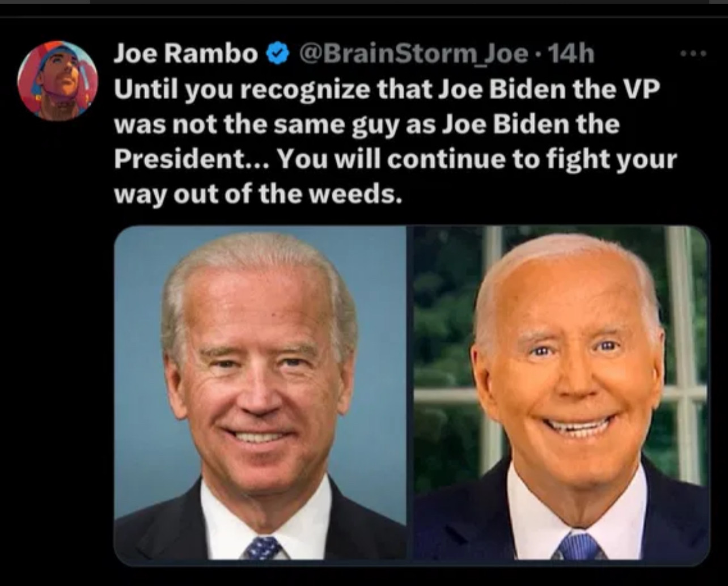
Task: Click the dark divider line above the tweet
Action: pyautogui.click(x=364, y=17)
